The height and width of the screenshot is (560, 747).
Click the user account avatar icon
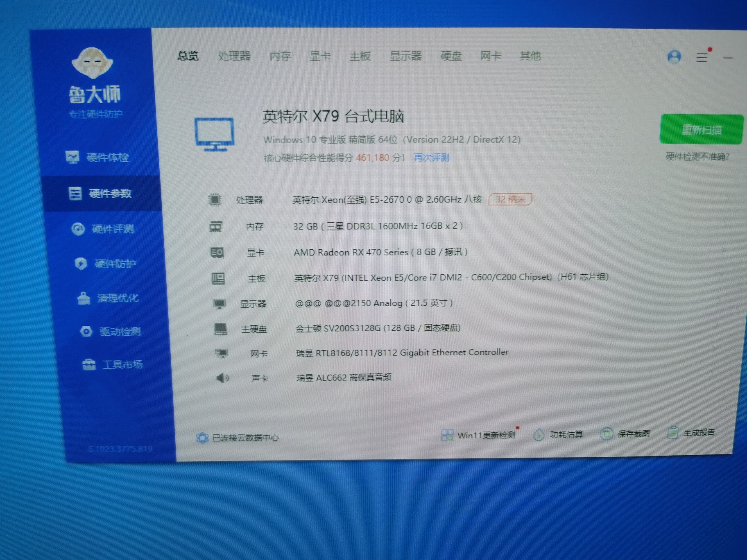click(x=674, y=56)
